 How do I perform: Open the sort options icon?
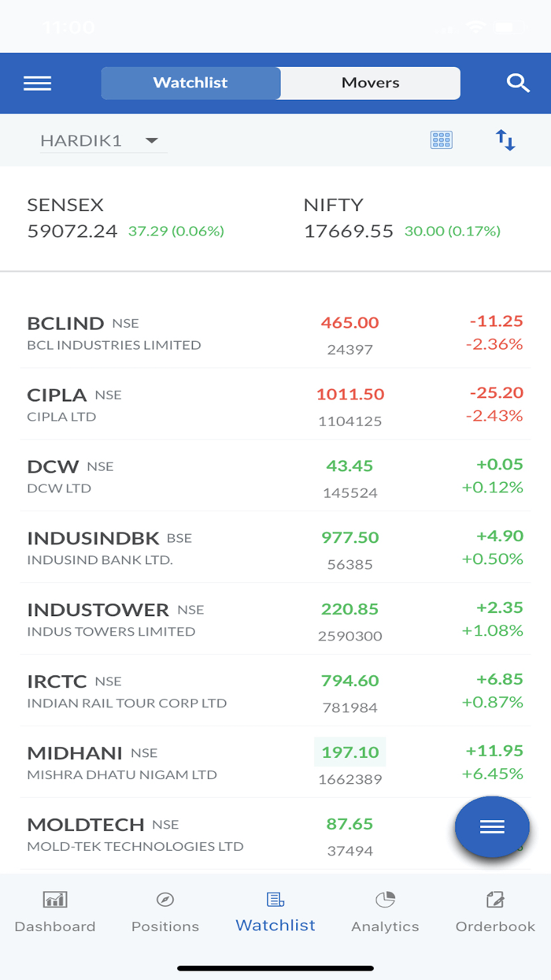(x=505, y=139)
